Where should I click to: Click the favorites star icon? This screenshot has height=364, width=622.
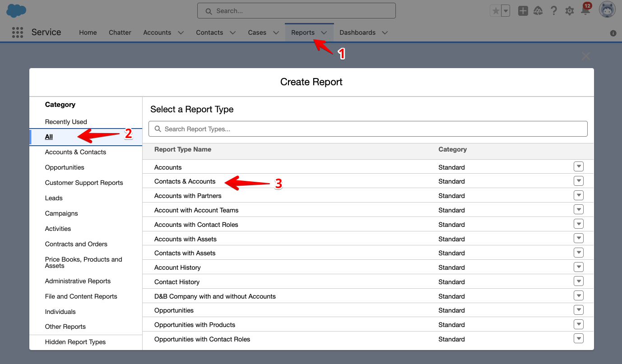click(x=495, y=10)
